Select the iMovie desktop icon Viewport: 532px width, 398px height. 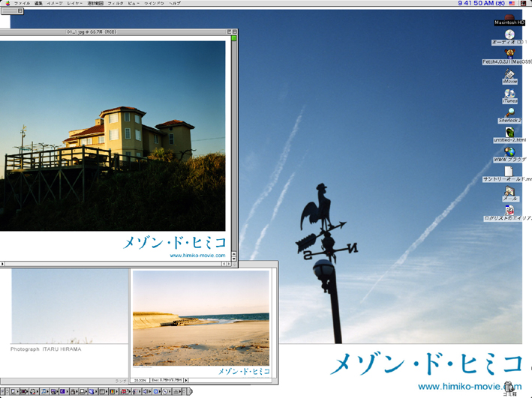[509, 76]
